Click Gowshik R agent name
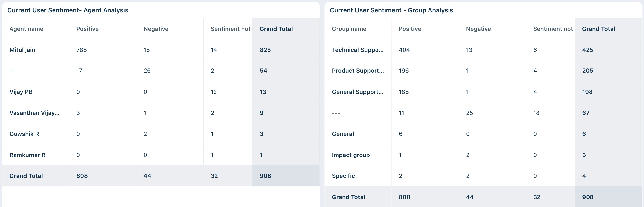Viewport: 644px width, 207px height. [x=24, y=134]
